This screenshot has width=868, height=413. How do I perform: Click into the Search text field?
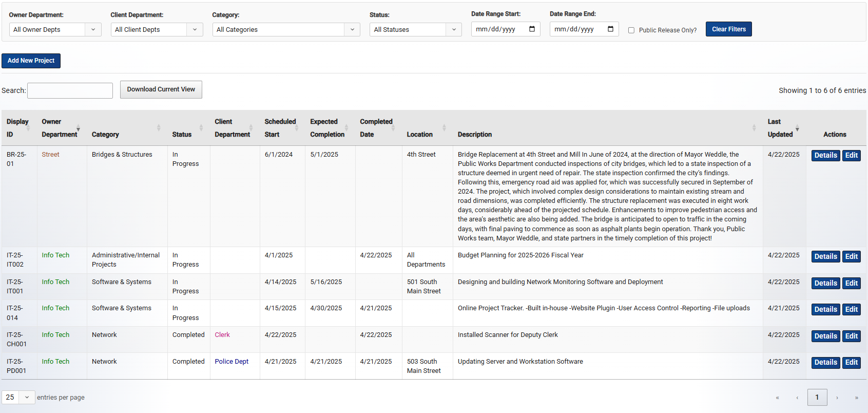point(70,90)
